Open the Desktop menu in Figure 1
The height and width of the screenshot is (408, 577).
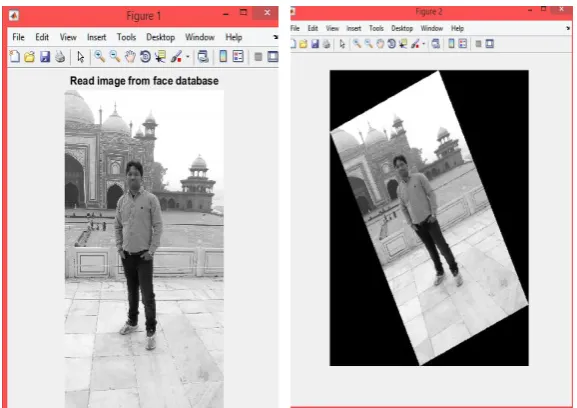160,37
